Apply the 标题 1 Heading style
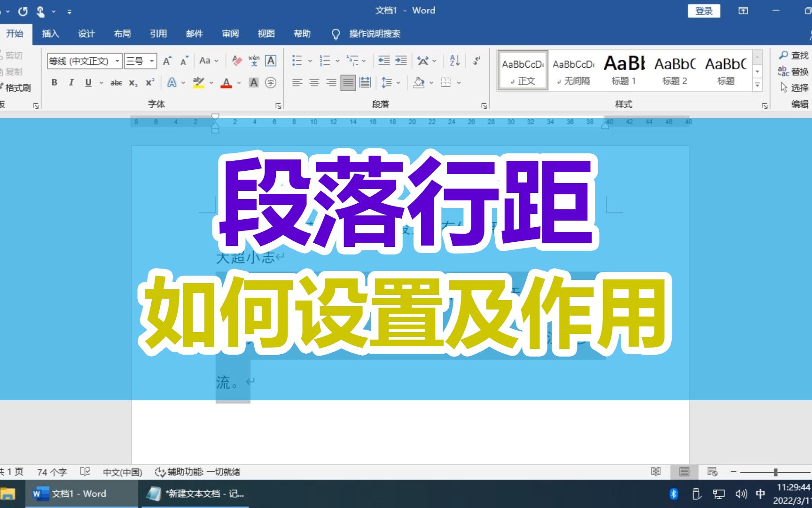This screenshot has width=812, height=508. (624, 71)
